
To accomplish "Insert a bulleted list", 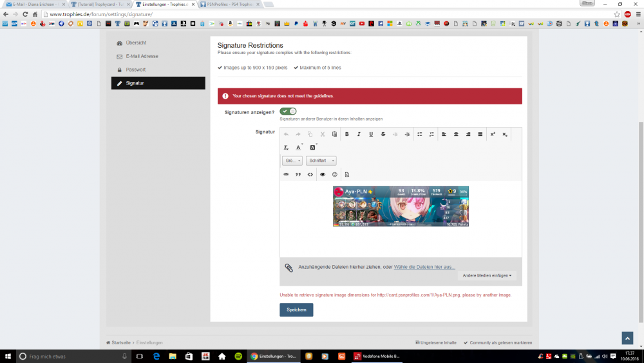I will [x=420, y=134].
